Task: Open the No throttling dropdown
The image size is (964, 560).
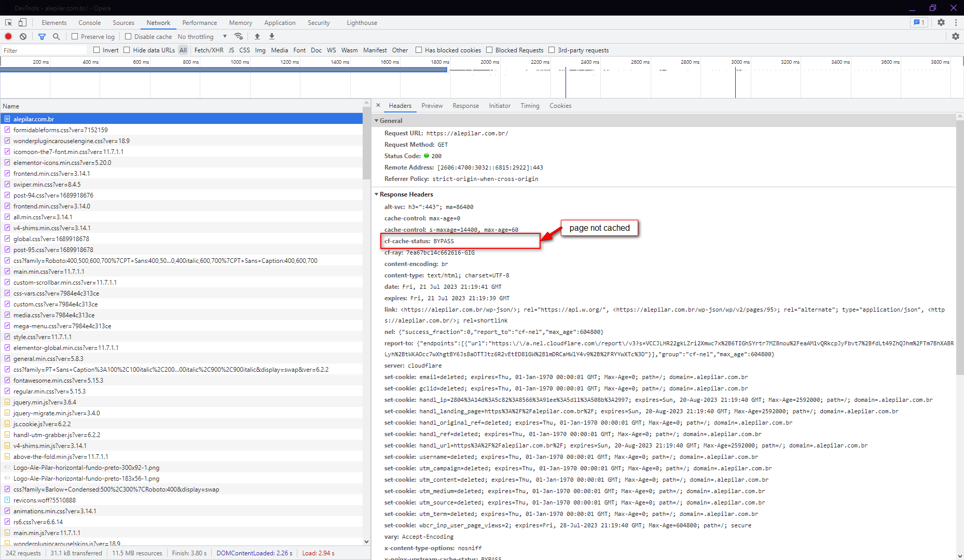Action: [x=202, y=36]
